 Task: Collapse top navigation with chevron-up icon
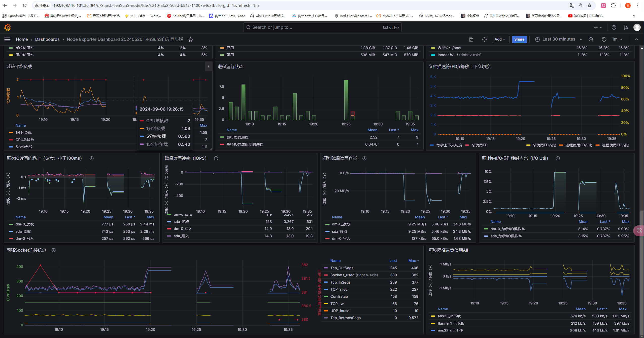(x=636, y=40)
